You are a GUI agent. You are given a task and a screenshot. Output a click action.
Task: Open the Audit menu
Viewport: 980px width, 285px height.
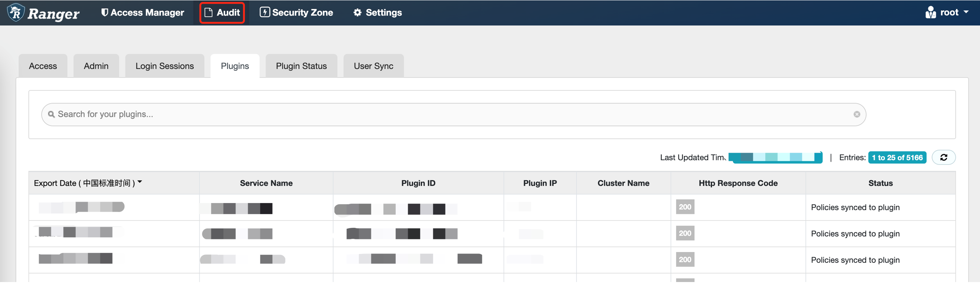[222, 13]
